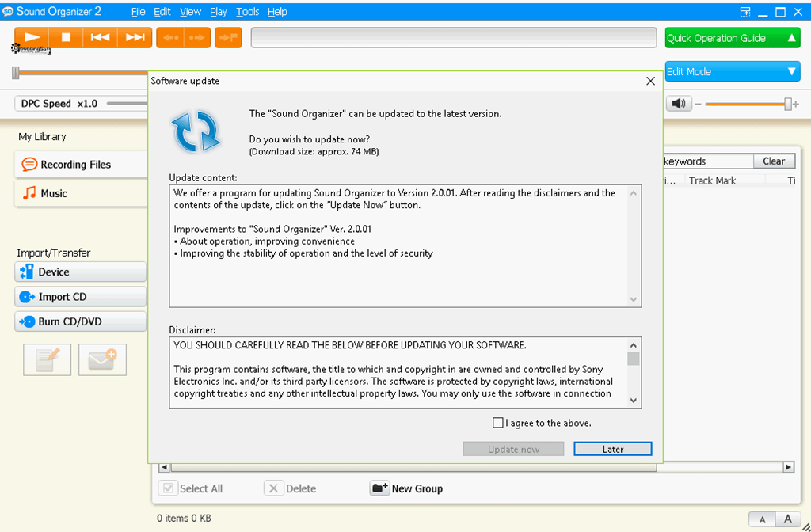
Task: Click the Disclaimer scroll up arrow
Action: (x=634, y=345)
